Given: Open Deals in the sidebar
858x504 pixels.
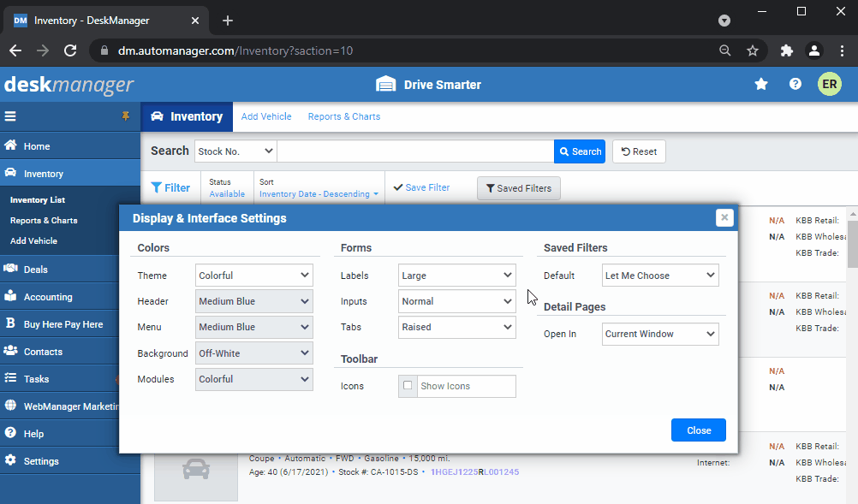Looking at the screenshot, I should point(60,269).
